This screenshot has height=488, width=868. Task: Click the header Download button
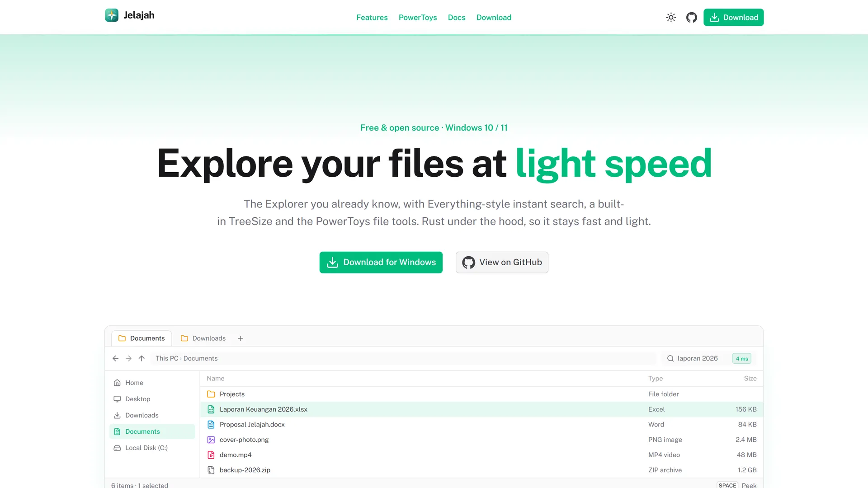coord(733,18)
